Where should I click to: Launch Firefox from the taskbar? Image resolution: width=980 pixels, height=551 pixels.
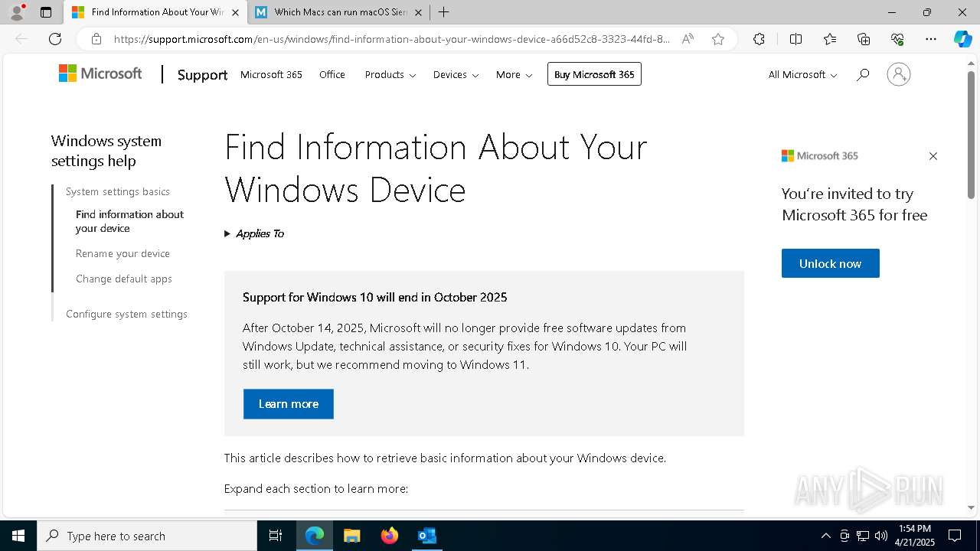click(390, 536)
